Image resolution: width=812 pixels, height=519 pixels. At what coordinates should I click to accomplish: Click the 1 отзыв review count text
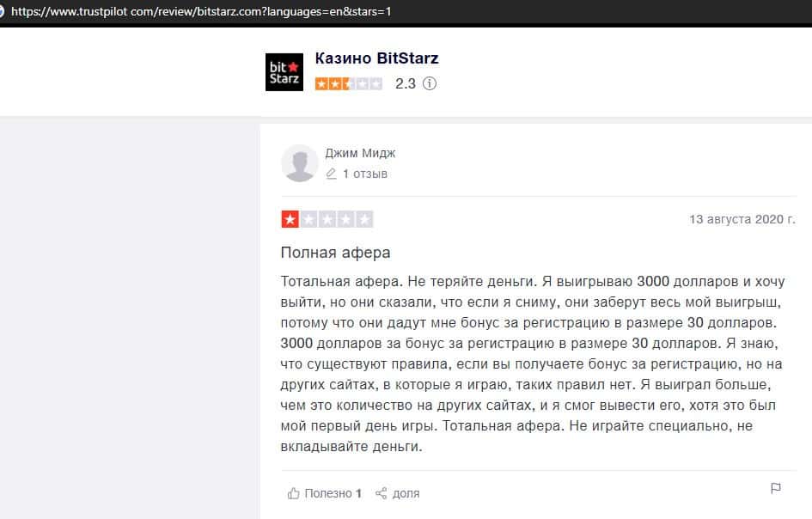(365, 174)
